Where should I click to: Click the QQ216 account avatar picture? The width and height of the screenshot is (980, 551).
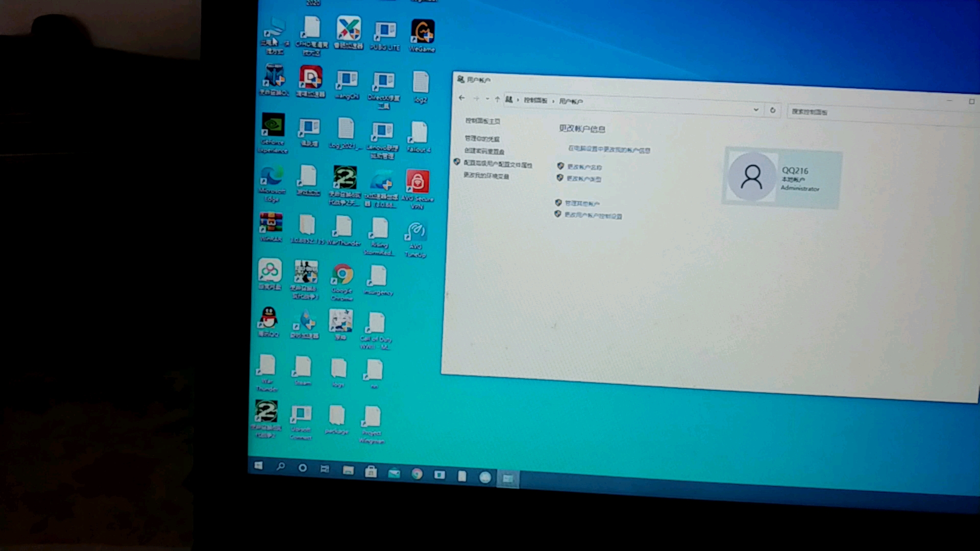point(751,177)
